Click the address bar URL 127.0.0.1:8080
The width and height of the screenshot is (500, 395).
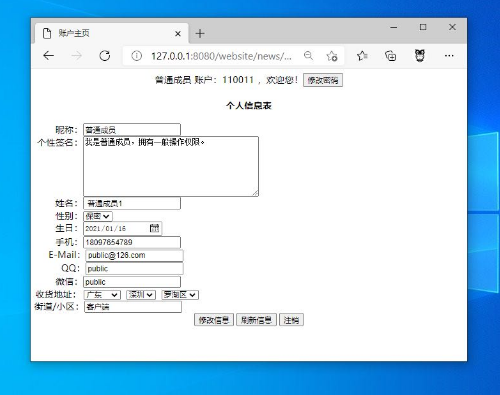221,56
